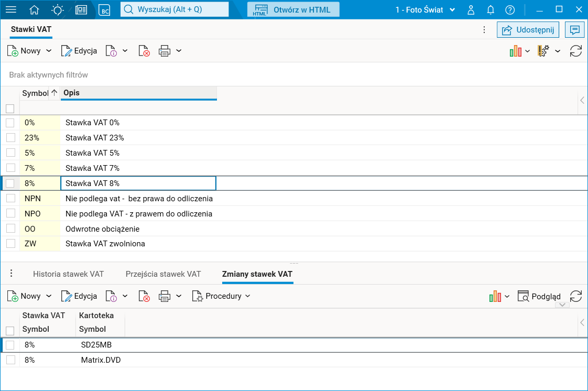588x391 pixels.
Task: Collapse the panel using chevron below Podgląd
Action: click(562, 305)
